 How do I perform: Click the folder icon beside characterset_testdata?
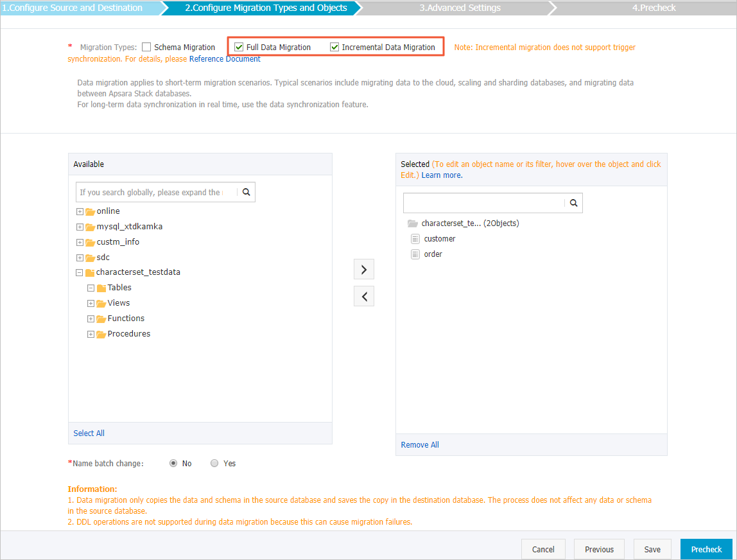(x=90, y=272)
